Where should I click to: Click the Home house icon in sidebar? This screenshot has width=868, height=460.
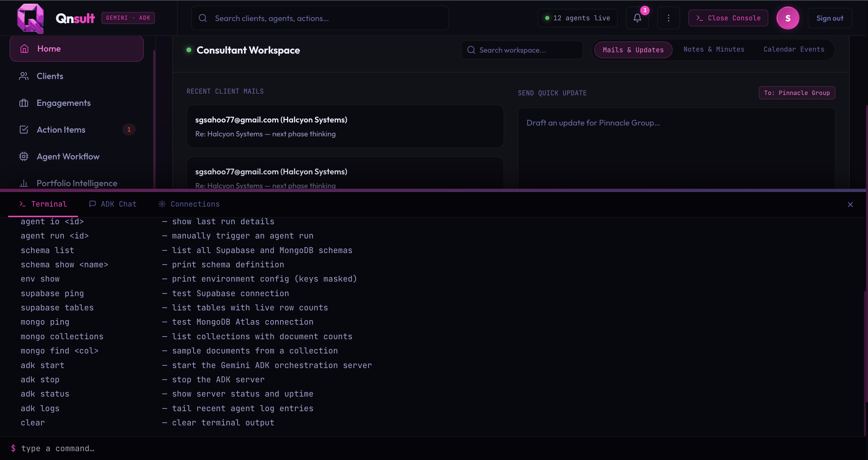(24, 49)
